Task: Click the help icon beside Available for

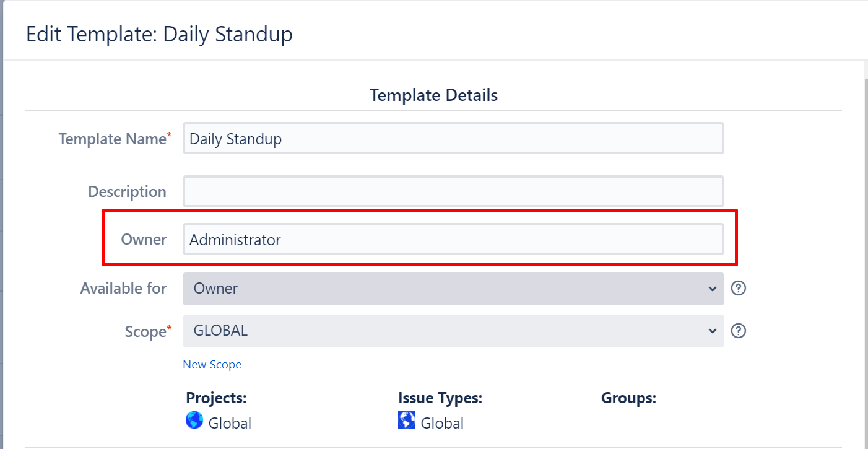Action: point(738,289)
